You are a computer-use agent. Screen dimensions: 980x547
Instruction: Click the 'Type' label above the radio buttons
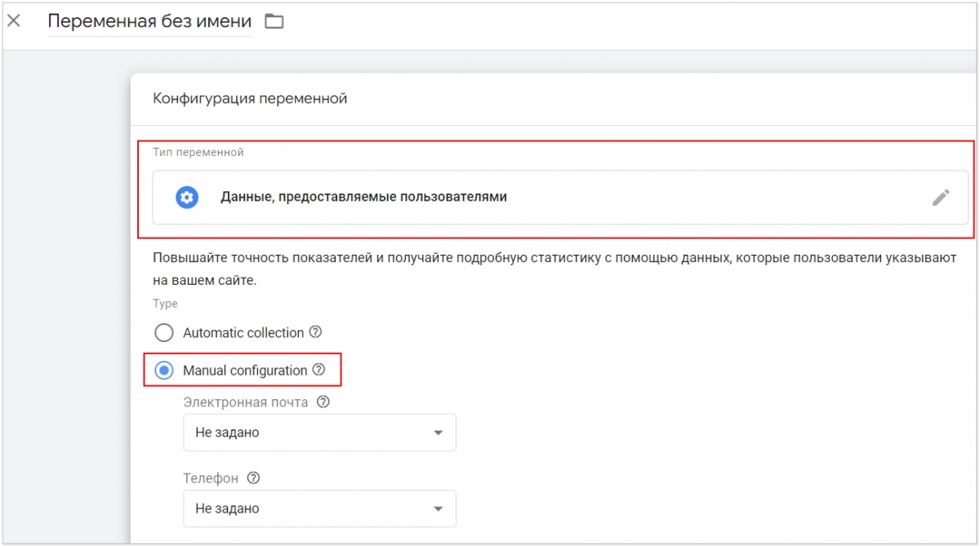[x=165, y=304]
